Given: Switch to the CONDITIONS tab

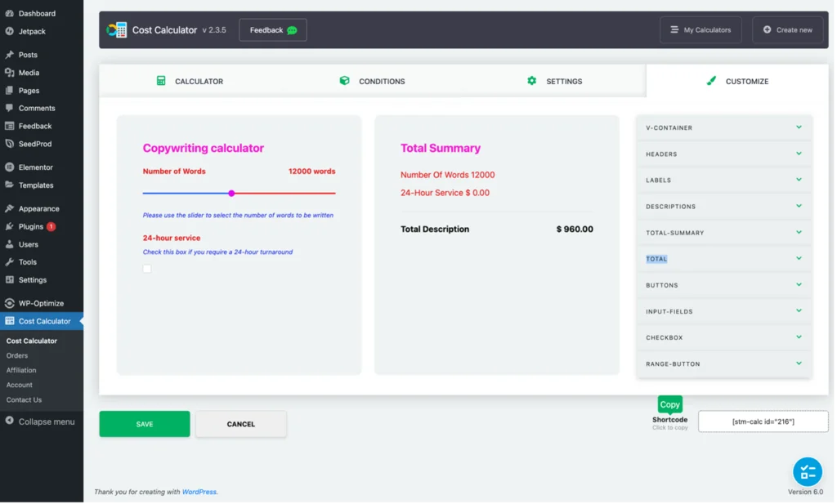Looking at the screenshot, I should coord(374,82).
